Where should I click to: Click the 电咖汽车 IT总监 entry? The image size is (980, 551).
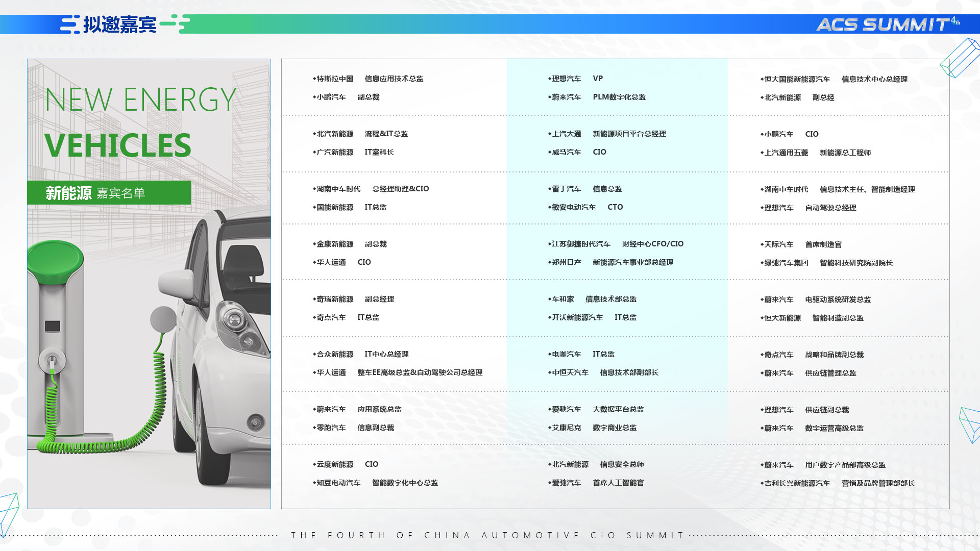tap(581, 354)
